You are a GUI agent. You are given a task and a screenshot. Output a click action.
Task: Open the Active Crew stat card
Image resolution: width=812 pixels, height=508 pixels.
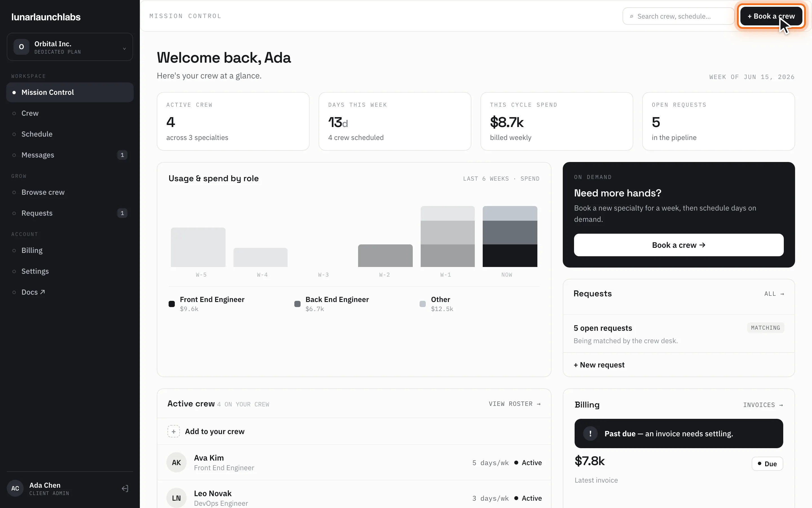(233, 121)
